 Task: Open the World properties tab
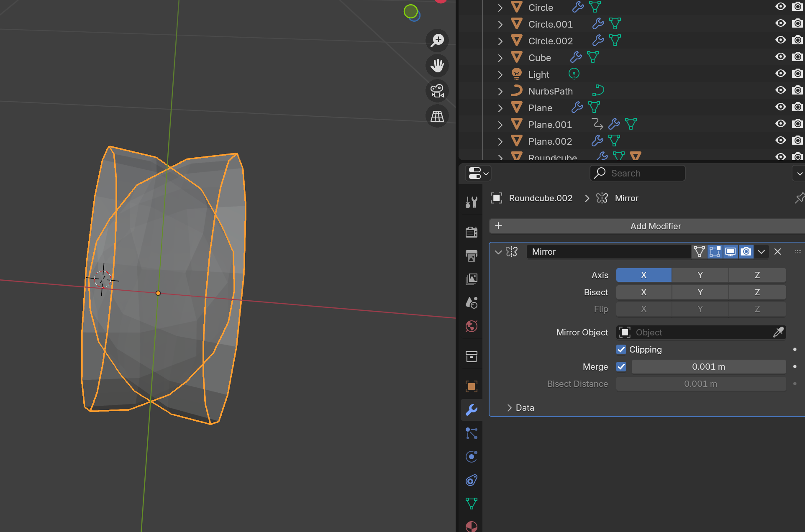tap(472, 326)
